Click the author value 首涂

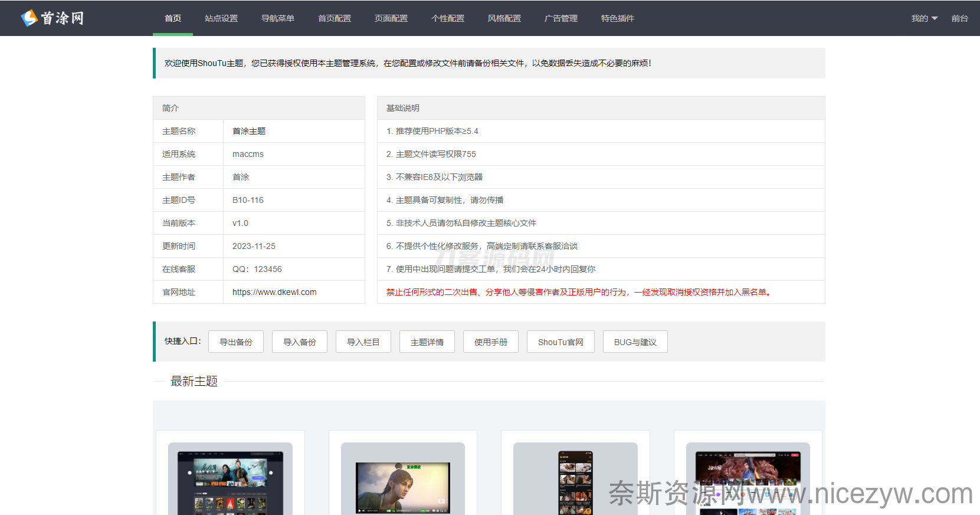click(x=241, y=177)
